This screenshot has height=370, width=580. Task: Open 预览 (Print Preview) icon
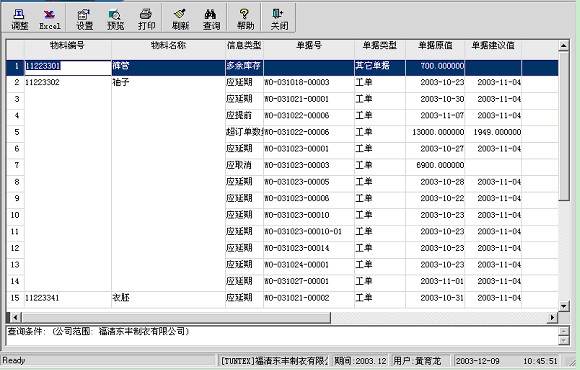(x=115, y=18)
